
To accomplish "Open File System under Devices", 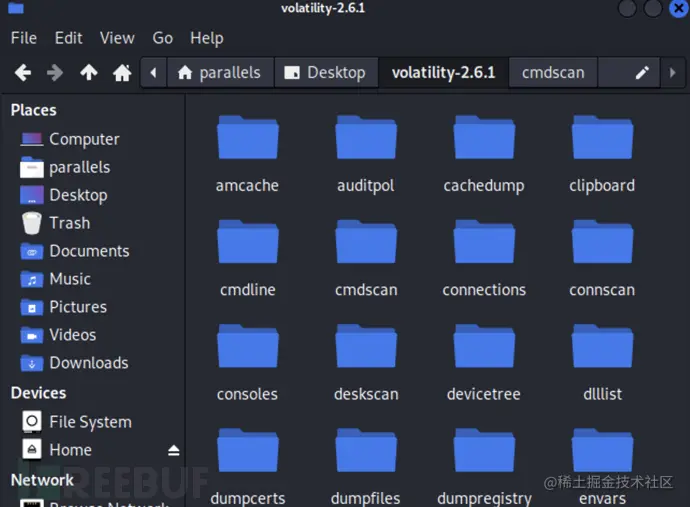I will click(x=77, y=422).
